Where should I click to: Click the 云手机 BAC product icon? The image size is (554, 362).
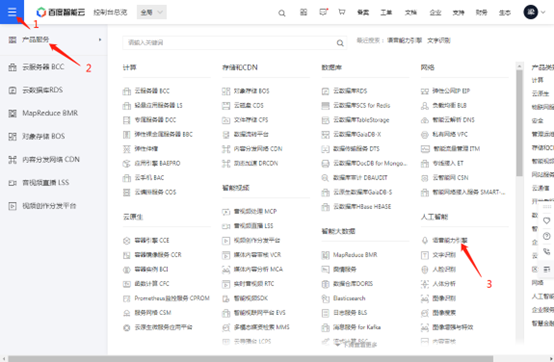(x=126, y=178)
